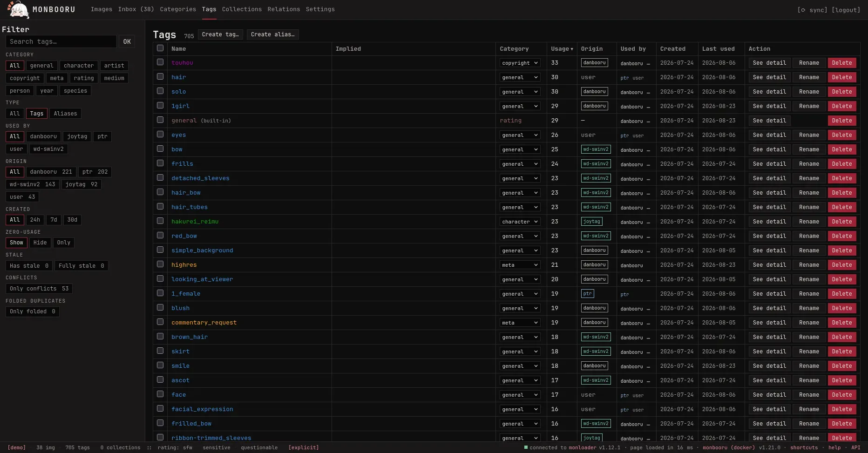Filter type to Aliases
The width and height of the screenshot is (868, 453).
[65, 114]
